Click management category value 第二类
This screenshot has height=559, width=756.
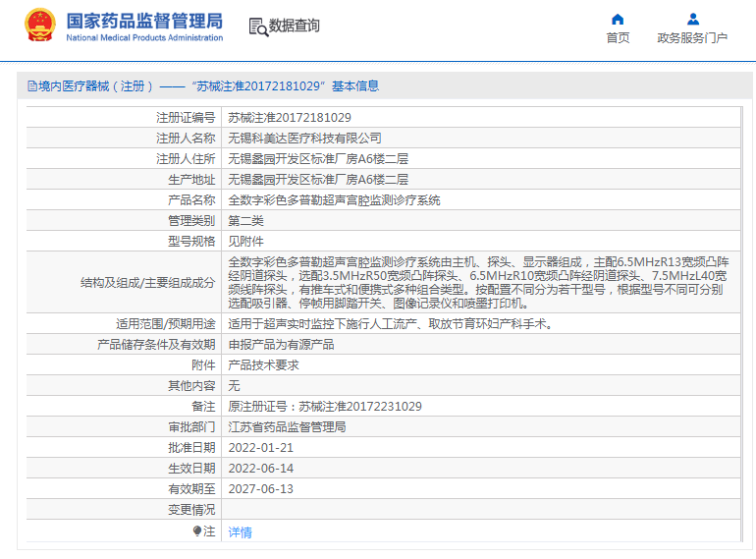pos(245,221)
